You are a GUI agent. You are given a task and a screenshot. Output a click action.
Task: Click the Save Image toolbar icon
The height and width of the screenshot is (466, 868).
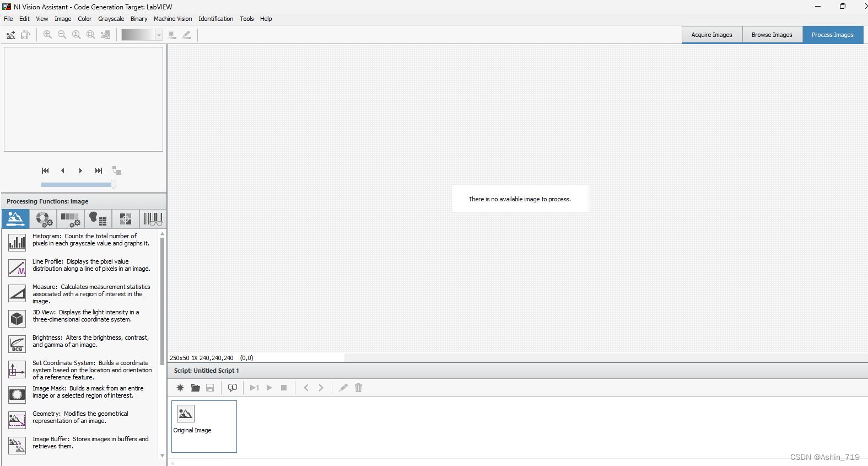(25, 35)
